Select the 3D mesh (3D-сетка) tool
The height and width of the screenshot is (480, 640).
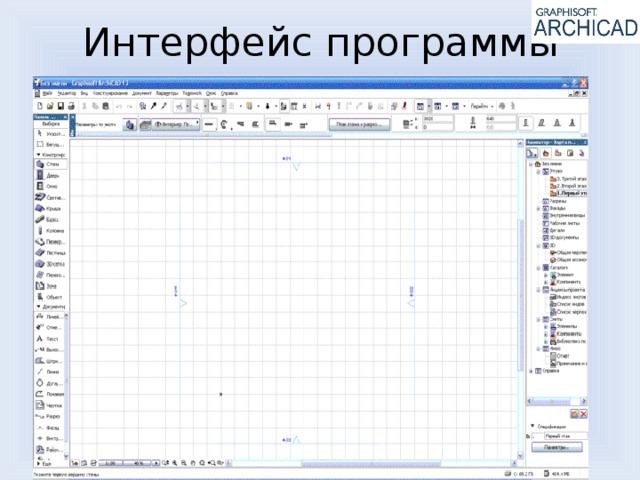click(x=51, y=264)
